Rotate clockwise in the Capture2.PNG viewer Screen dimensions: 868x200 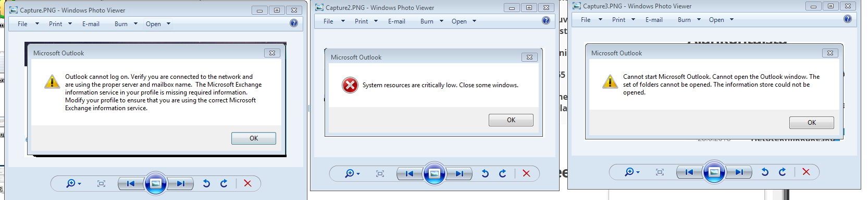503,173
